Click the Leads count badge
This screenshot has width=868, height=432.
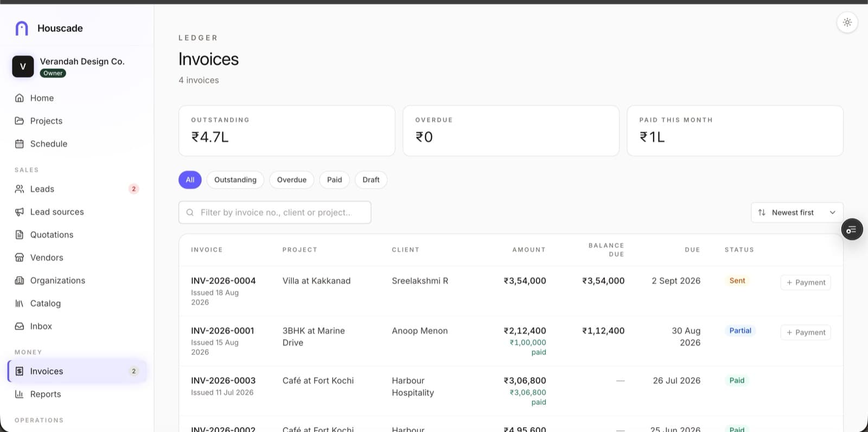tap(133, 189)
